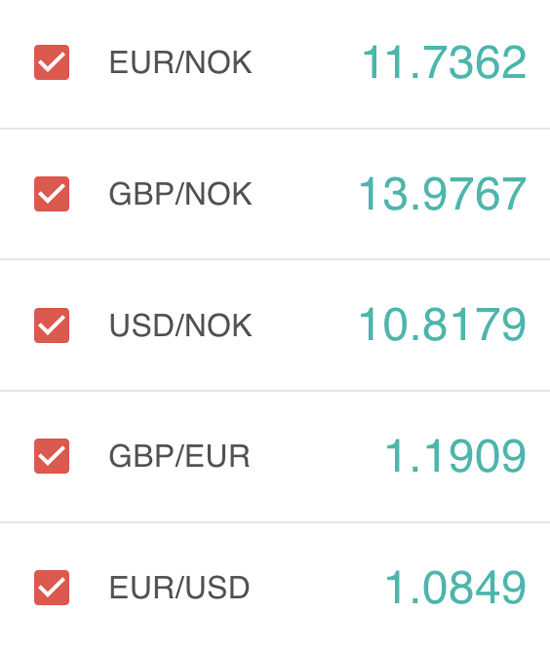Click the 10.8179 rate value

442,325
